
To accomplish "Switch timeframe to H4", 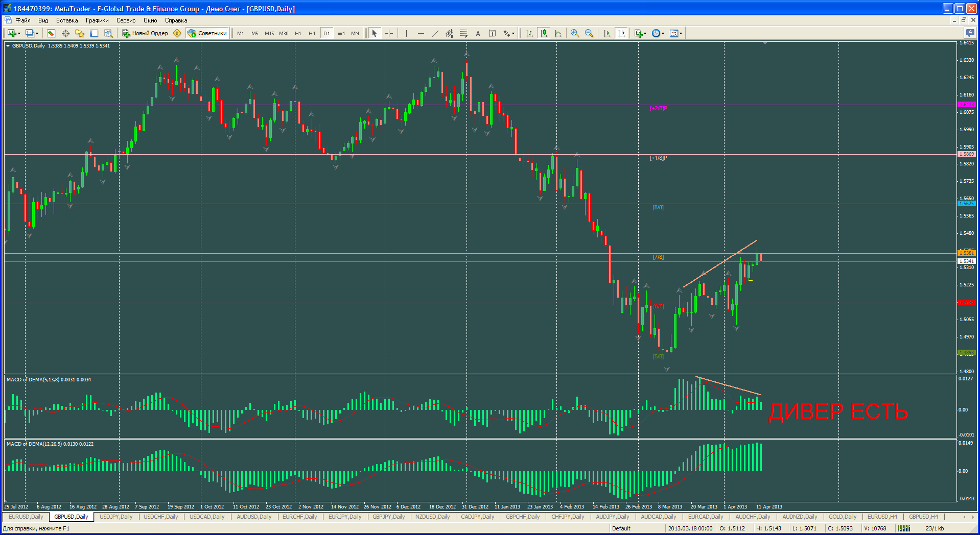I will click(312, 33).
